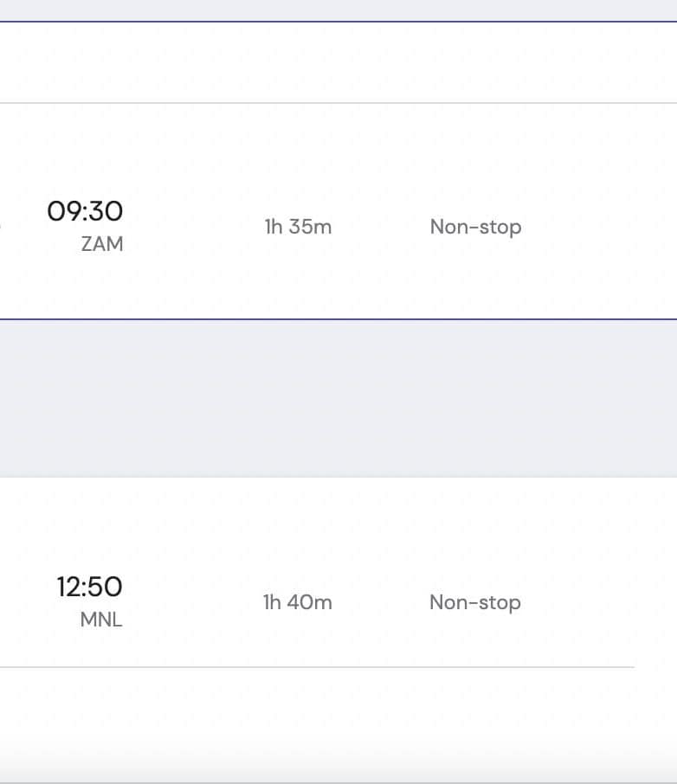Click the gray strip at the very top
Image resolution: width=677 pixels, height=784 pixels.
[338, 9]
